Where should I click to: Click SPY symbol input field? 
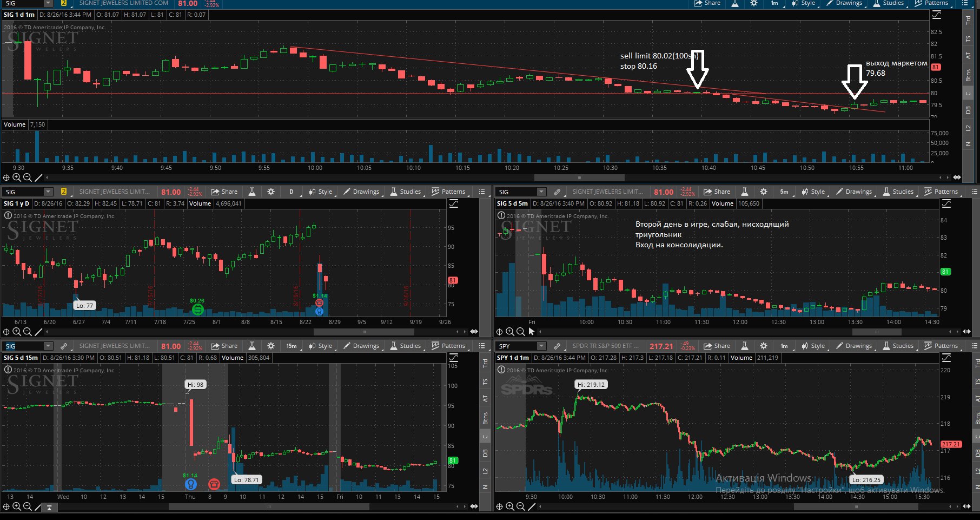click(516, 346)
